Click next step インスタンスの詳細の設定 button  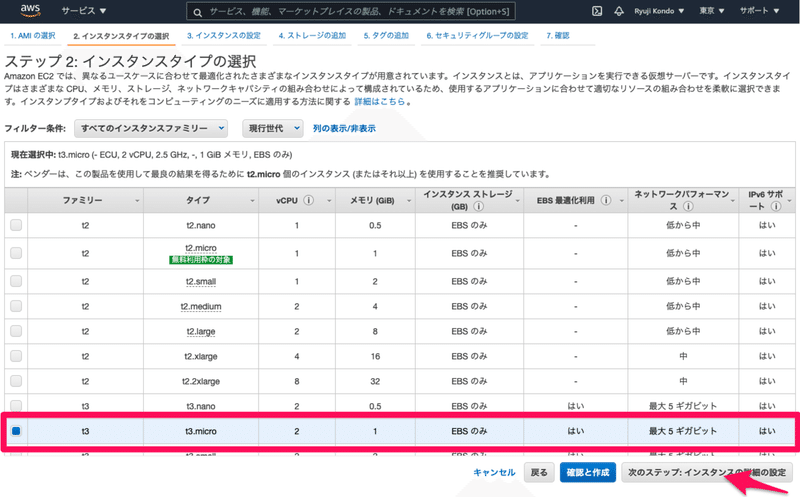707,473
